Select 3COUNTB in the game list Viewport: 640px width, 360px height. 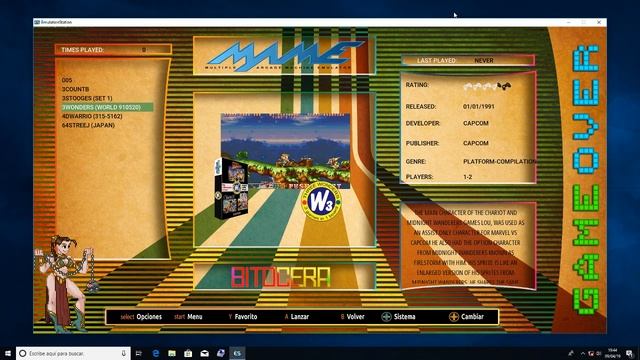click(76, 89)
